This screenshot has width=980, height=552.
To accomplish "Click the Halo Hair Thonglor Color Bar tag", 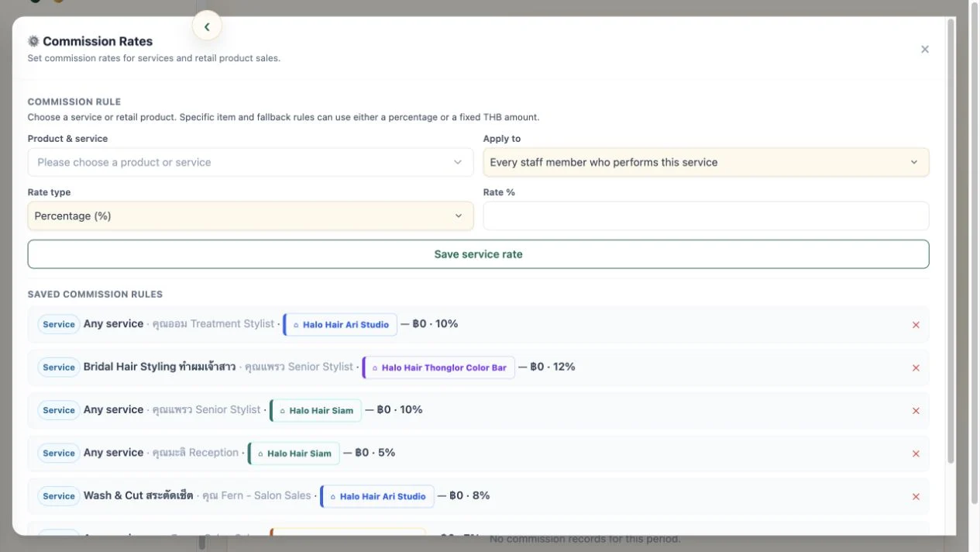I will 438,367.
